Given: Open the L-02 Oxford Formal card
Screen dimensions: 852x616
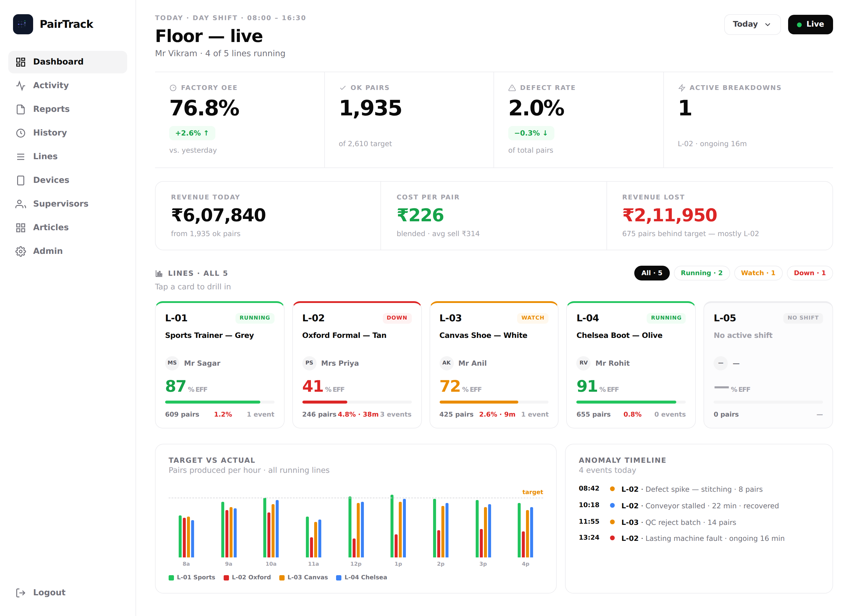Looking at the screenshot, I should pyautogui.click(x=357, y=365).
